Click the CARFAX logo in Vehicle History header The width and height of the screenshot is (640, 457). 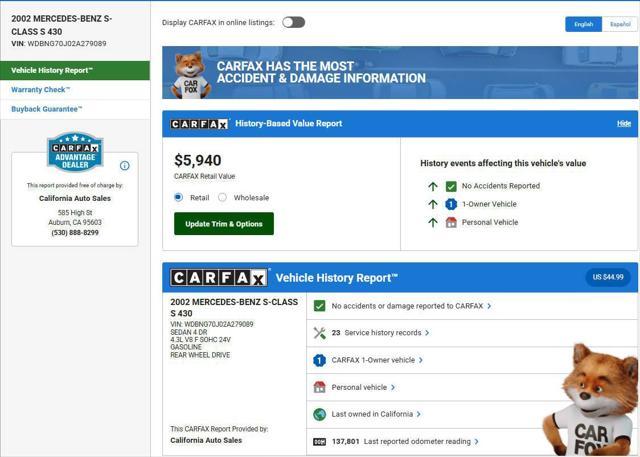[219, 277]
